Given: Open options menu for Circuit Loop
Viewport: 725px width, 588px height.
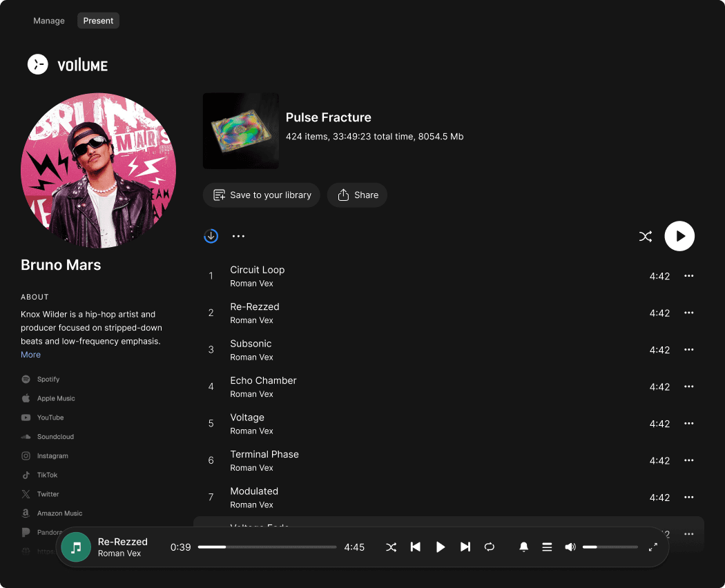Looking at the screenshot, I should 688,276.
